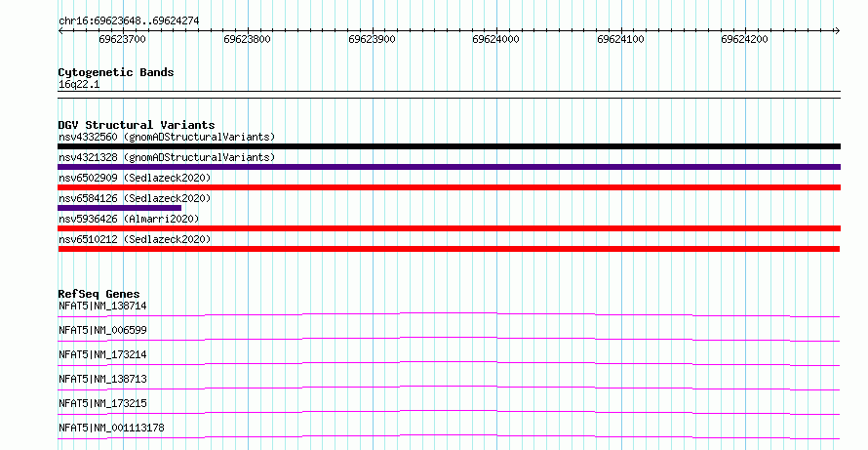Screen dimensions: 868x450
Task: Select transcript NFAT5|NM_001113178 label
Action: 111,428
